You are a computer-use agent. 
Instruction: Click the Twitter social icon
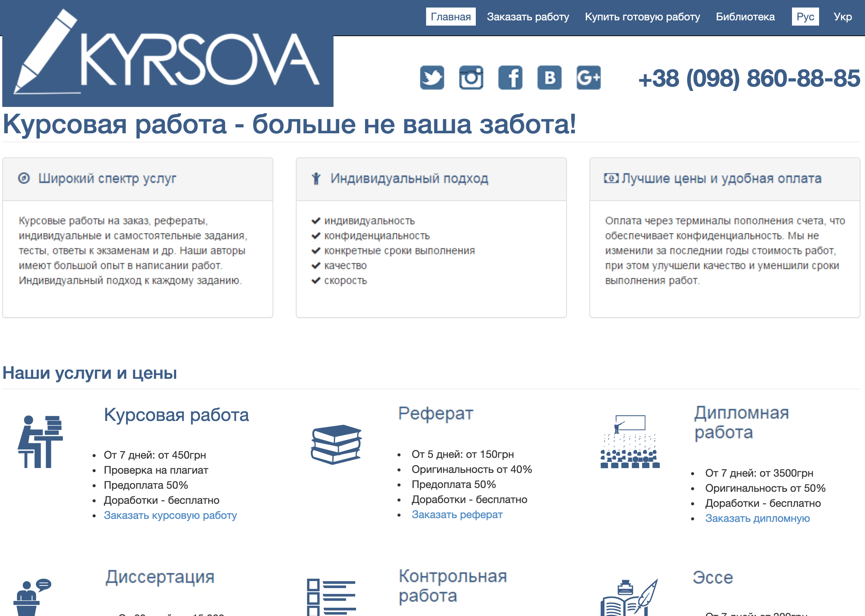click(431, 78)
